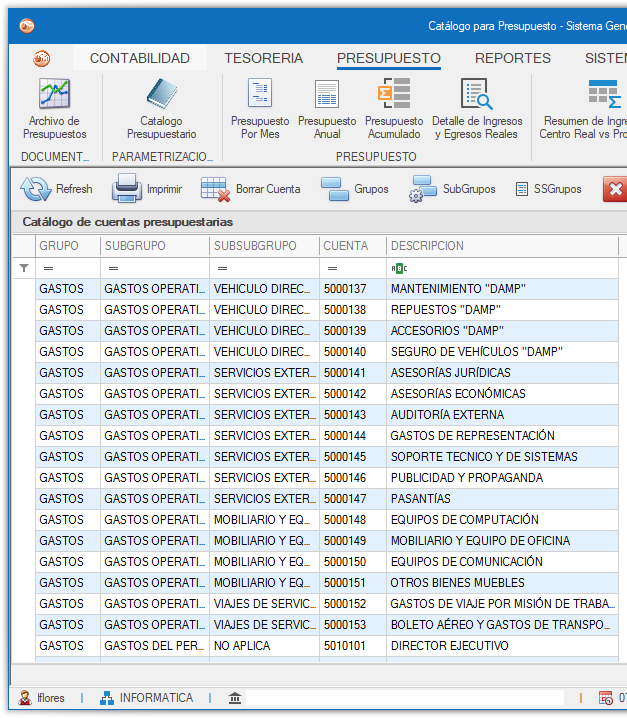Switch to TESORERIA ribbon tab

point(263,58)
